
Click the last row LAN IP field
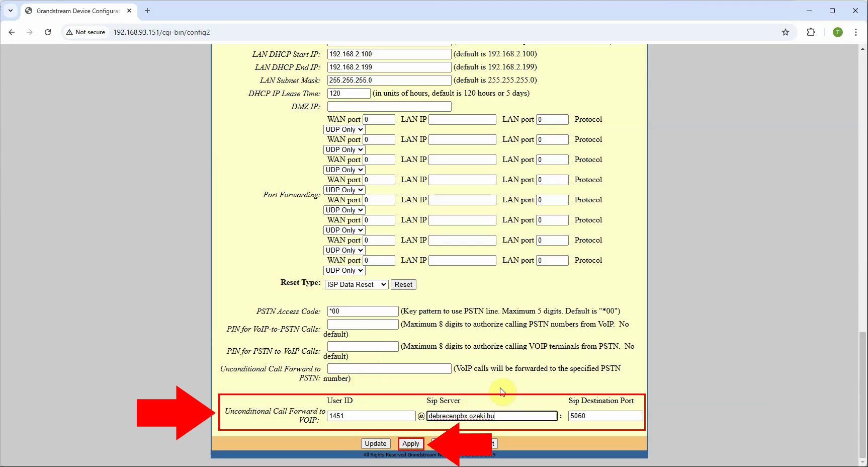pyautogui.click(x=462, y=260)
